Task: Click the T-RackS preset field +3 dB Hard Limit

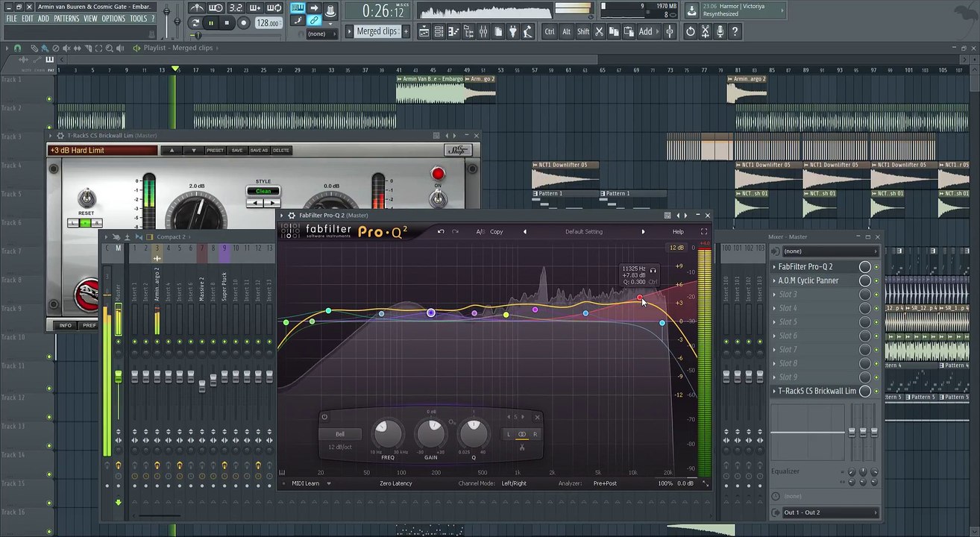Action: (x=102, y=150)
